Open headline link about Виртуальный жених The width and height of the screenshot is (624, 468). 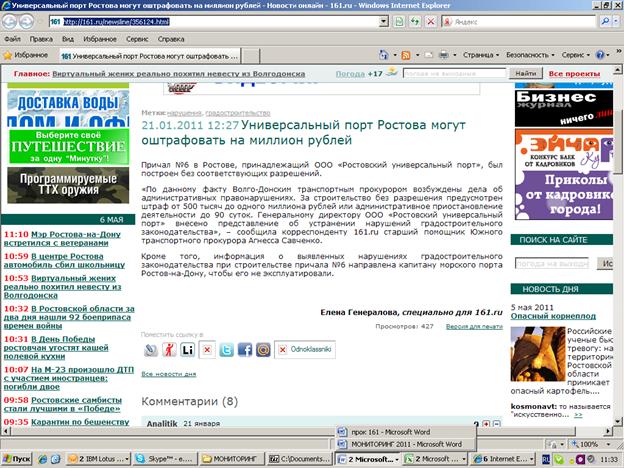coord(179,74)
